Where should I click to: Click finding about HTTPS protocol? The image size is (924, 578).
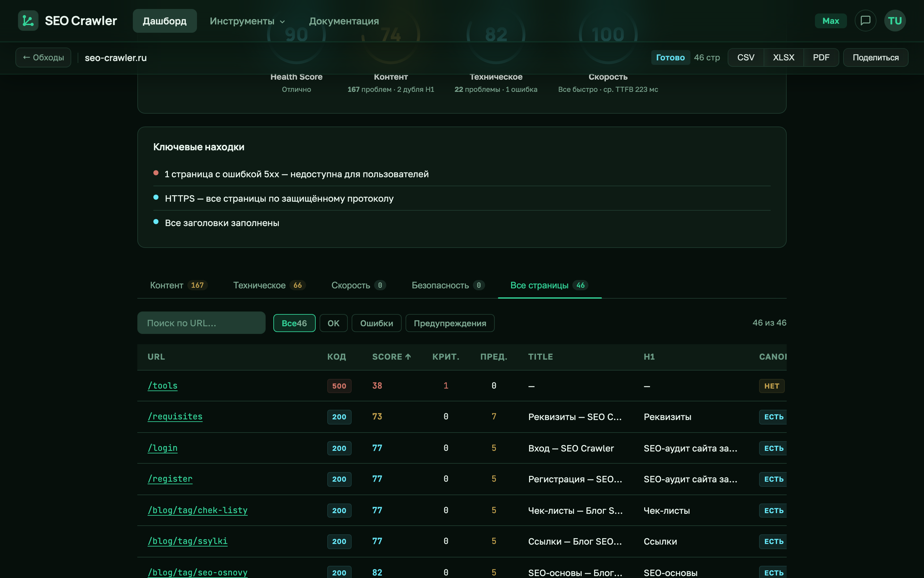[279, 198]
